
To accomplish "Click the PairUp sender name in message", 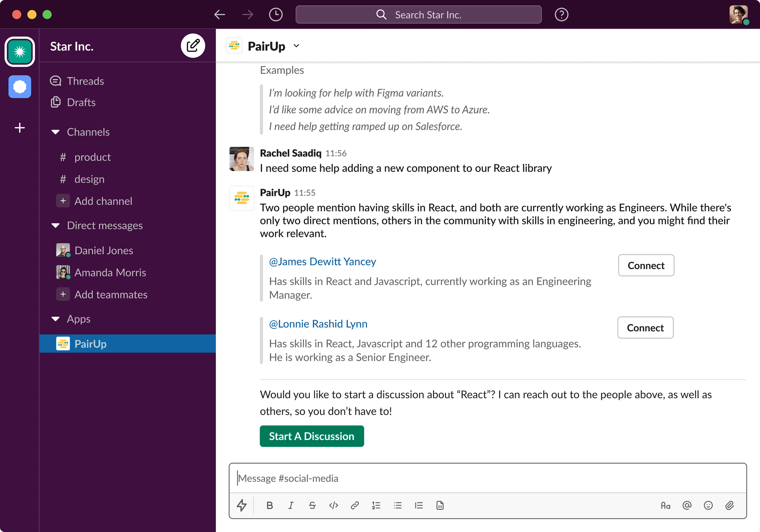I will pos(275,193).
